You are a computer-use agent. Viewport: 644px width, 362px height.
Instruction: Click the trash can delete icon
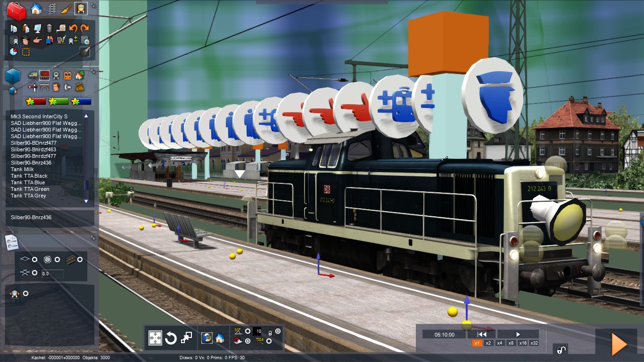tap(50, 28)
